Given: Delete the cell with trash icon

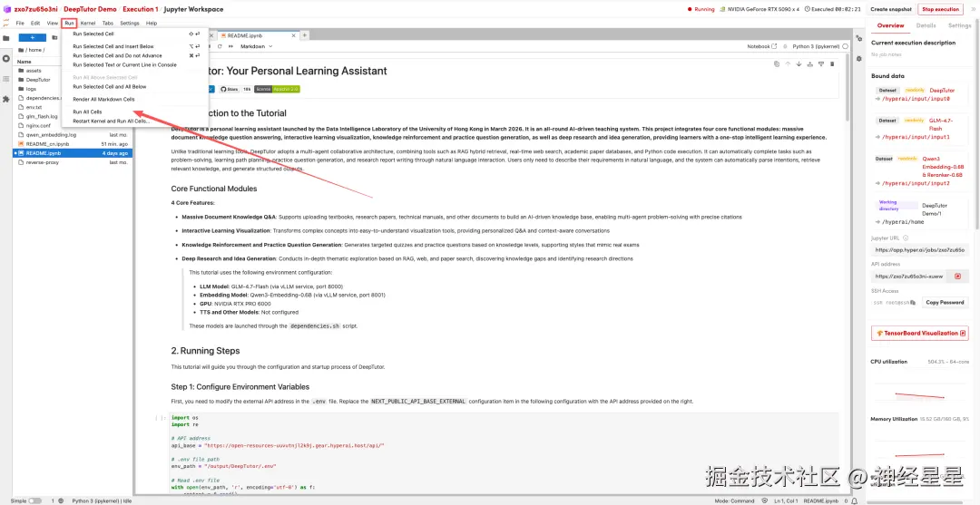Looking at the screenshot, I should coord(832,63).
